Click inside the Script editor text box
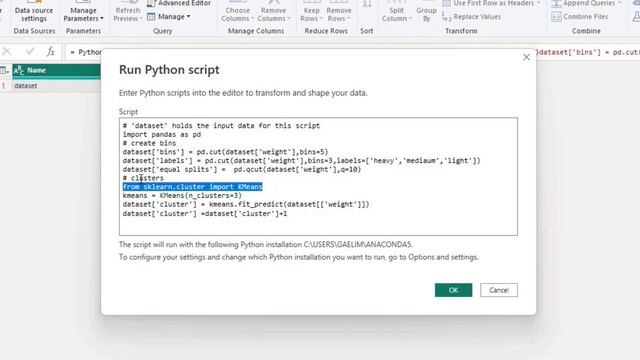640x360 pixels. 318,176
